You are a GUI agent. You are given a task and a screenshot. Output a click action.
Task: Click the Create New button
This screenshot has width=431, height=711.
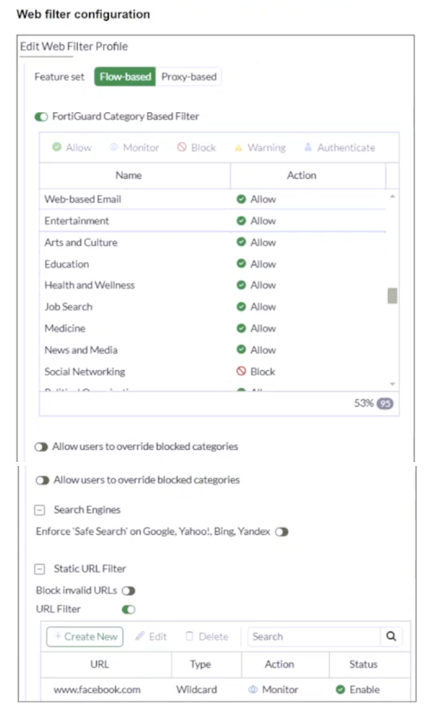(x=85, y=637)
